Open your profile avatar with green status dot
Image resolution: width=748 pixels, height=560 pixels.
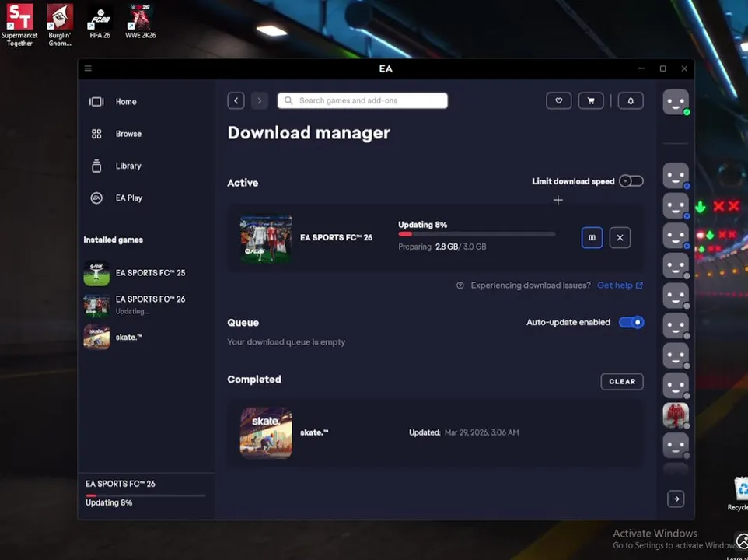pyautogui.click(x=676, y=102)
